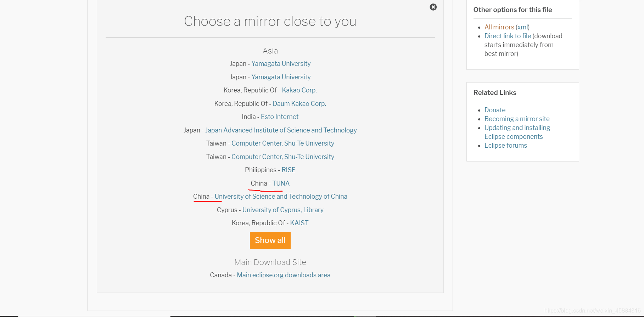Select the Philippines RISE mirror

point(288,170)
